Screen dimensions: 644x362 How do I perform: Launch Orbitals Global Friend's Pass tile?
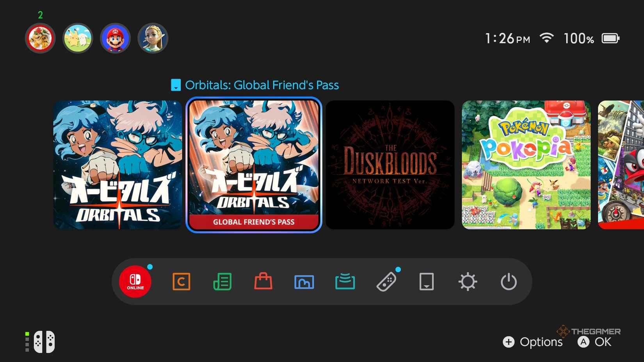pyautogui.click(x=254, y=165)
